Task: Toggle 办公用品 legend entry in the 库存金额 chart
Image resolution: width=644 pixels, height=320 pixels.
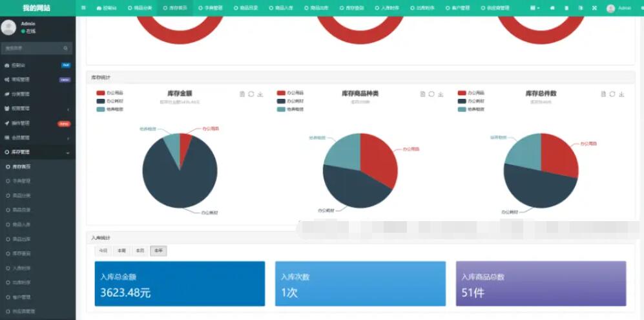Action: tap(109, 93)
